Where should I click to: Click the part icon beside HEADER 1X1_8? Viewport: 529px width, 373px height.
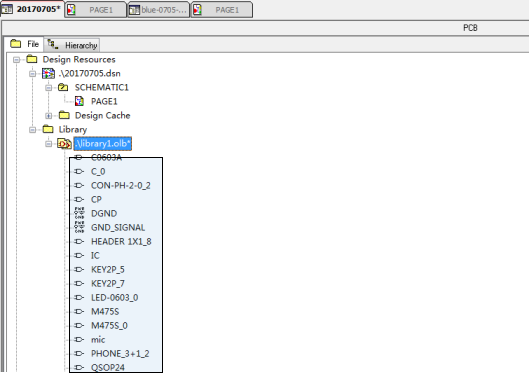point(79,241)
